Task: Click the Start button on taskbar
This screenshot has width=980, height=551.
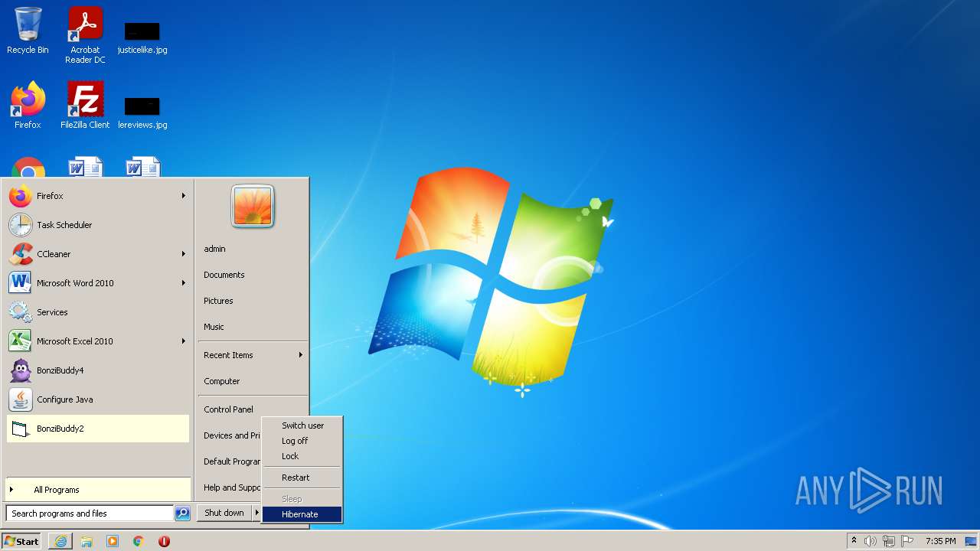Action: pos(21,541)
